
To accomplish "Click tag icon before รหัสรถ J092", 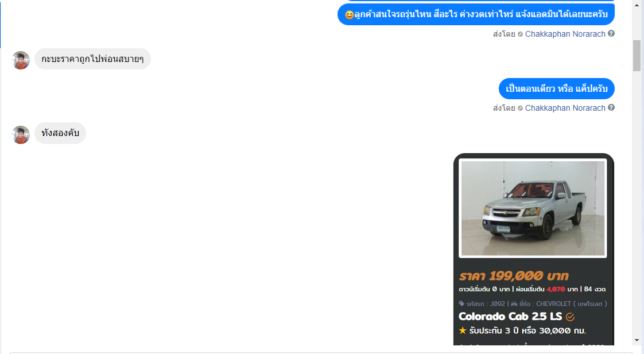I will point(461,304).
